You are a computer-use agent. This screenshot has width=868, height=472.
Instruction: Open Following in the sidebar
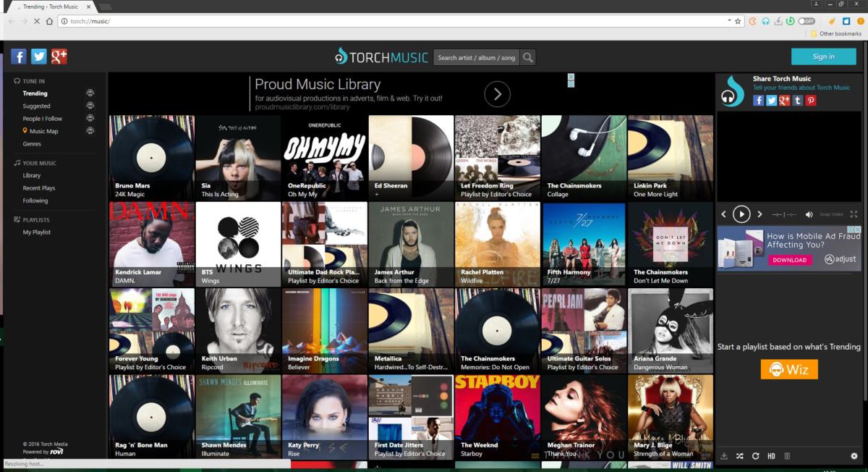pos(35,201)
